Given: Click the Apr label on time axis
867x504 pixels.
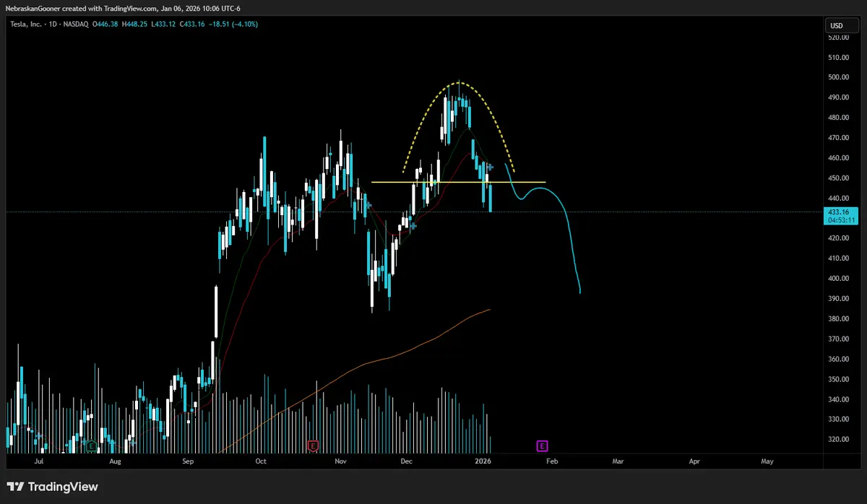Looking at the screenshot, I should tap(694, 461).
